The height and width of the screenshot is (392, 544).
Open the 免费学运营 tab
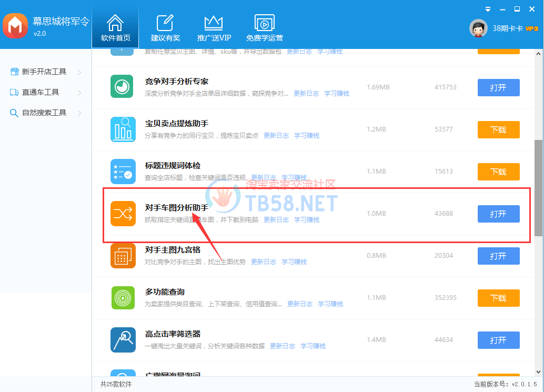(x=264, y=28)
